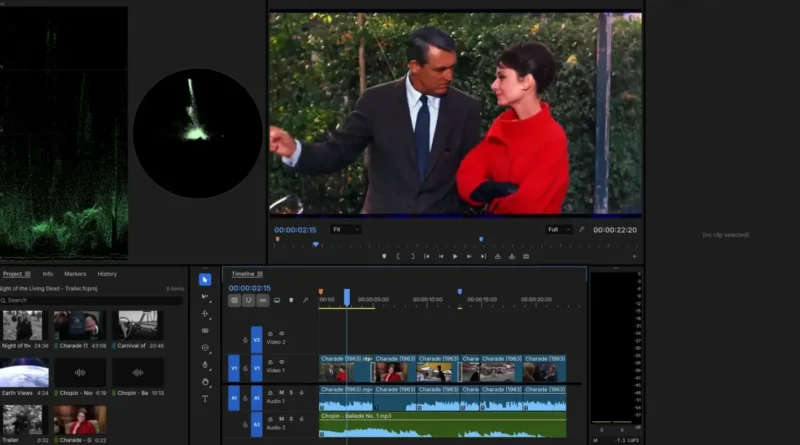The image size is (800, 445).
Task: Toggle the Video 2 track lock
Action: (245, 340)
